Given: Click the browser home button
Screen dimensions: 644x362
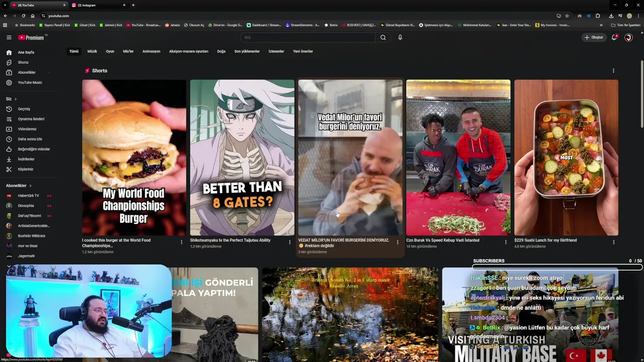Looking at the screenshot, I should tap(33, 16).
